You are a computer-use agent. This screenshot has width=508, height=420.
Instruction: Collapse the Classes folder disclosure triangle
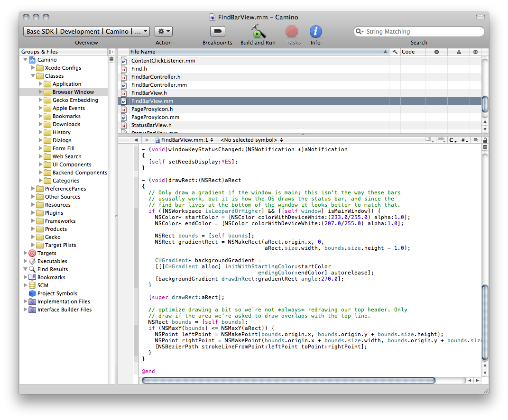tap(33, 76)
